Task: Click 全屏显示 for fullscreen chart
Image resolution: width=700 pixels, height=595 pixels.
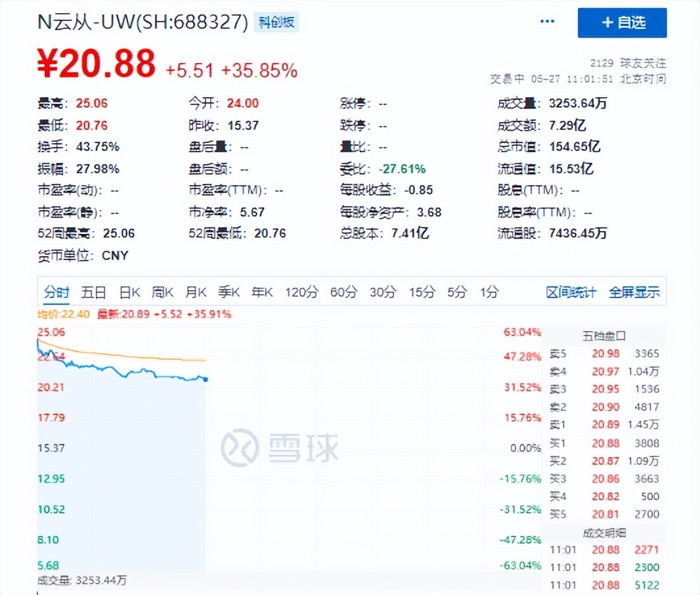Action: coord(634,292)
